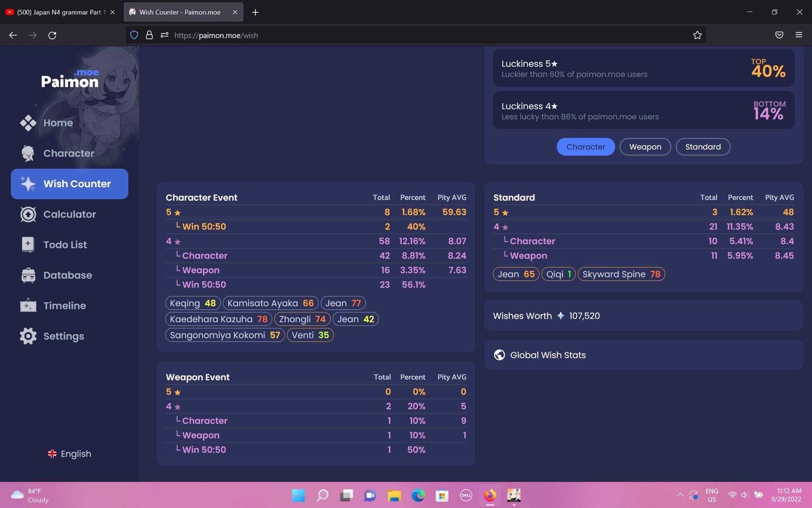Open the Database briefcase icon
The width and height of the screenshot is (812, 508).
28,275
